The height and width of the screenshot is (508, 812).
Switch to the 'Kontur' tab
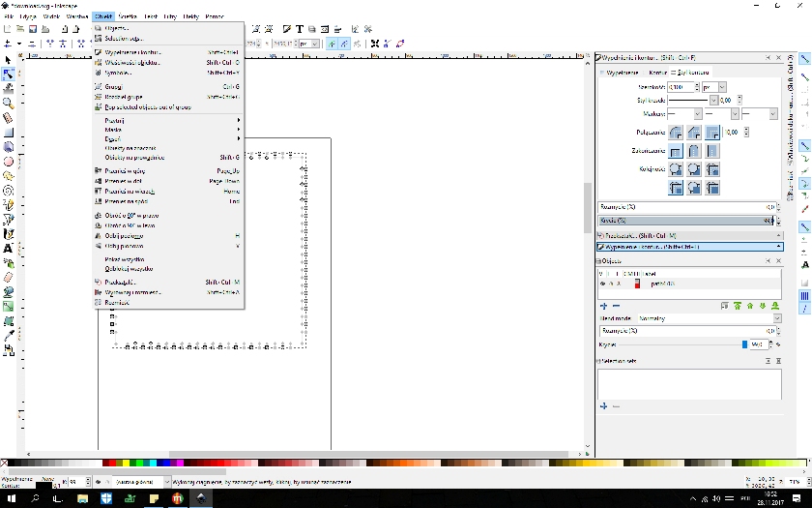click(x=657, y=73)
